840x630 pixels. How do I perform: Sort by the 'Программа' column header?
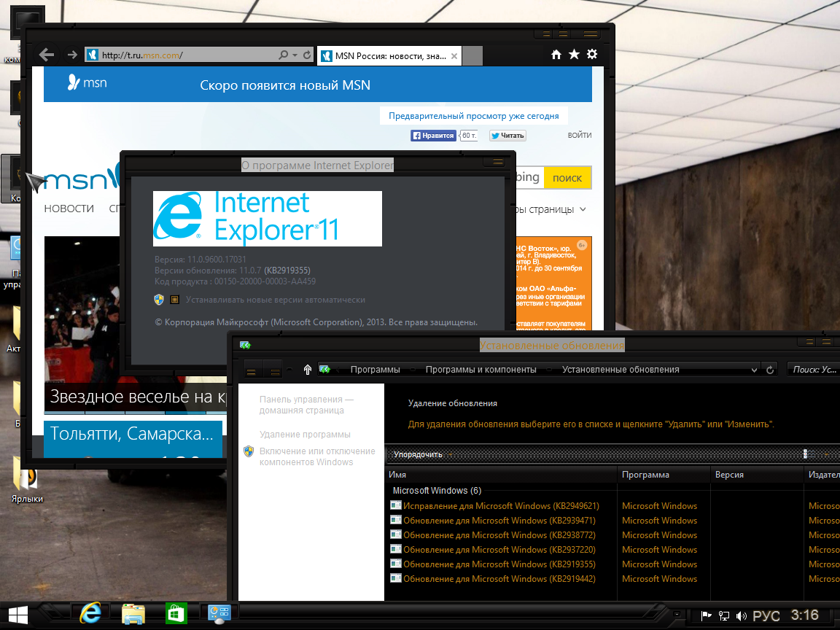(x=664, y=475)
